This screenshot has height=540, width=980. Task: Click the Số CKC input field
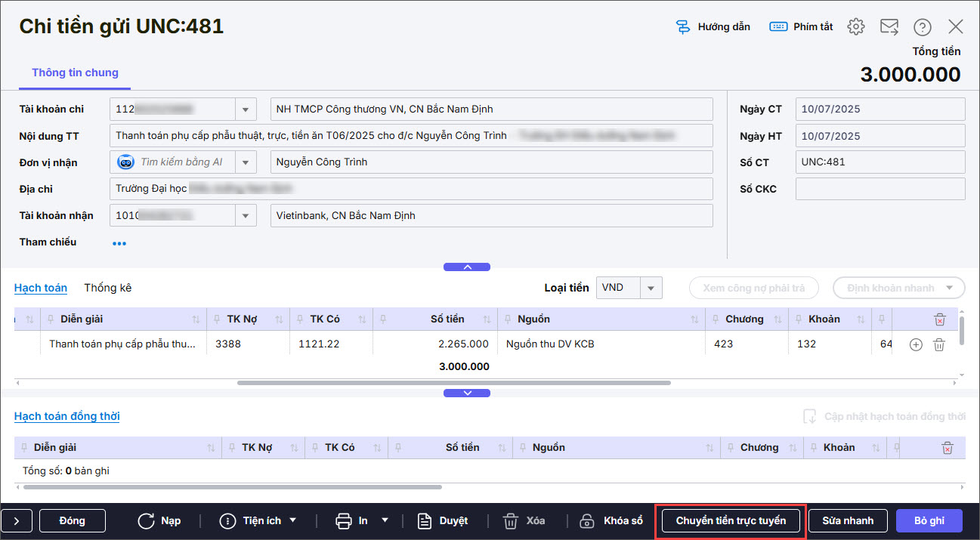[x=880, y=189]
